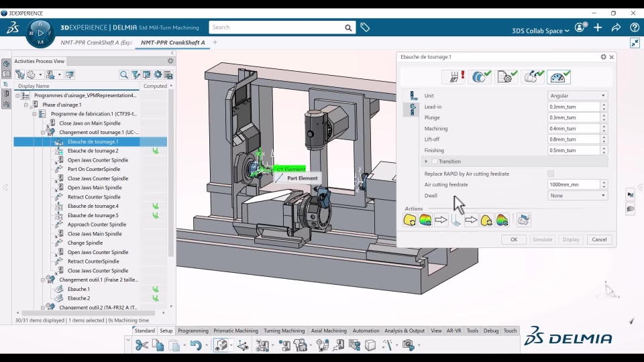
Task: Switch to the NMT-PPR CrankShaft A (Expl tab
Action: coord(96,42)
